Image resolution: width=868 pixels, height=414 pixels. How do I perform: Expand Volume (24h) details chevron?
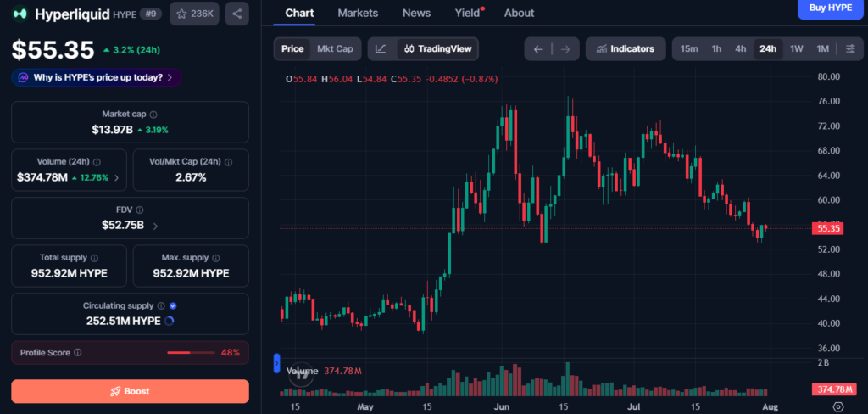116,178
